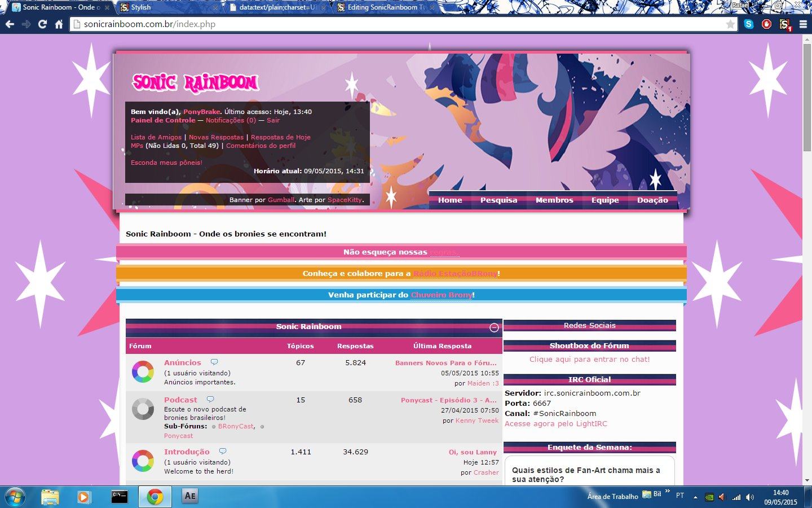Select 'Membros' in the forum navigation bar
This screenshot has height=508, width=812.
pos(554,200)
